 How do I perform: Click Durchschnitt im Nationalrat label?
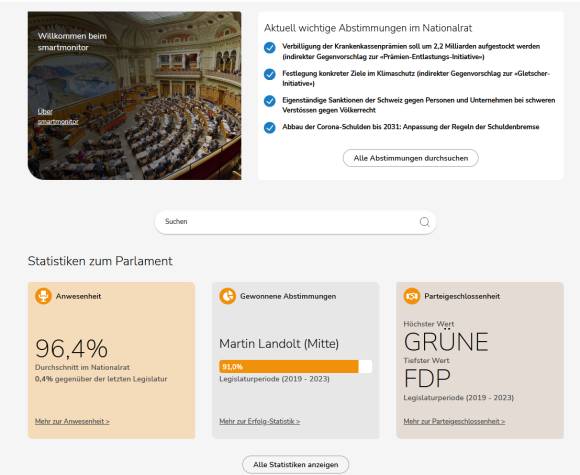tap(82, 367)
